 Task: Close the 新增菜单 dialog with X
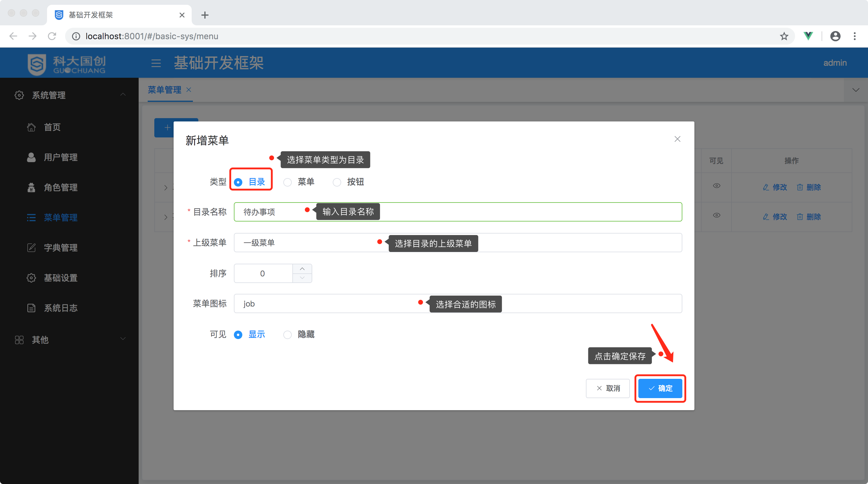click(x=677, y=139)
